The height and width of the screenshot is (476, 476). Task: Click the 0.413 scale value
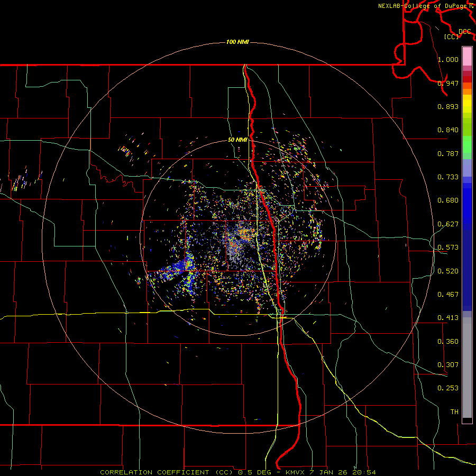[x=448, y=317]
